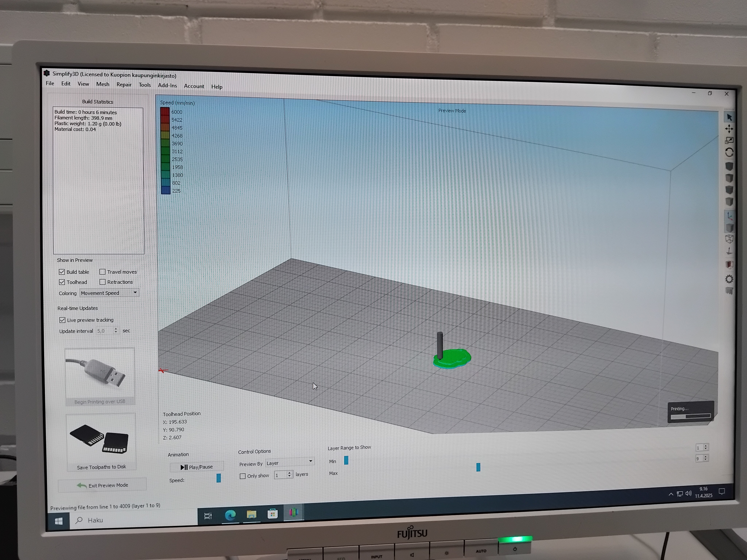Open the Mesh menu
Viewport: 747px width, 560px height.
(103, 84)
